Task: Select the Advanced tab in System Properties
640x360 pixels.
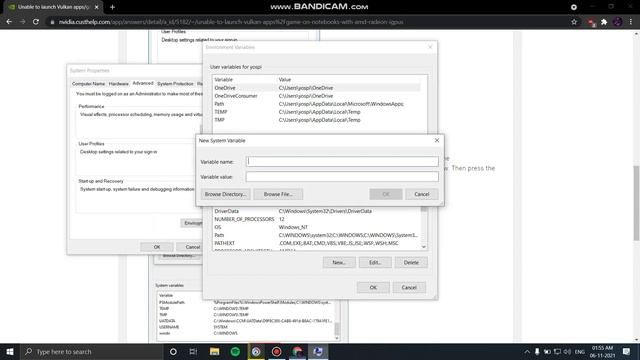Action: [x=143, y=83]
